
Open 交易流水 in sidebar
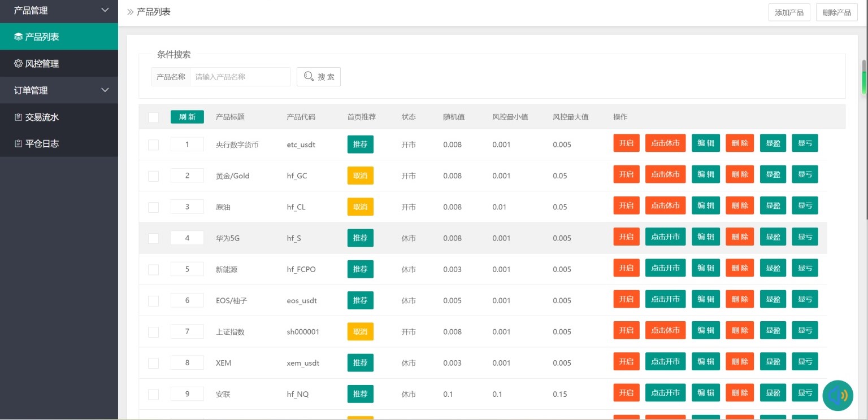[59, 117]
